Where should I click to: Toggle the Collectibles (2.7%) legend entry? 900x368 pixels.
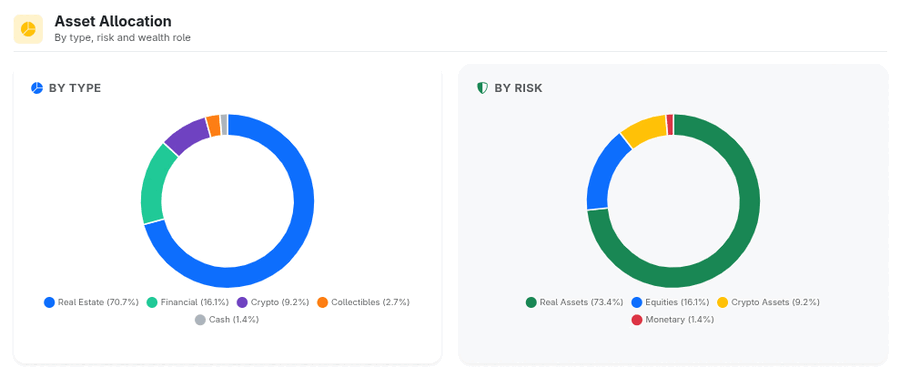coord(363,302)
